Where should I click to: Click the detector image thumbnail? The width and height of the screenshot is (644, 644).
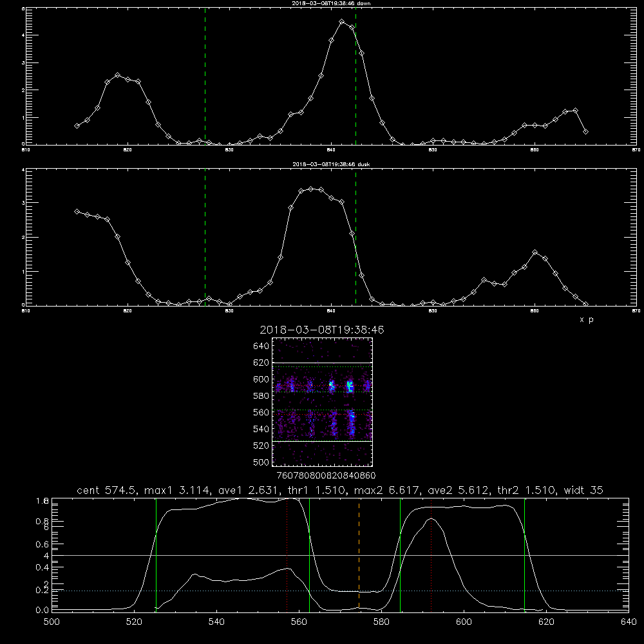(x=323, y=402)
